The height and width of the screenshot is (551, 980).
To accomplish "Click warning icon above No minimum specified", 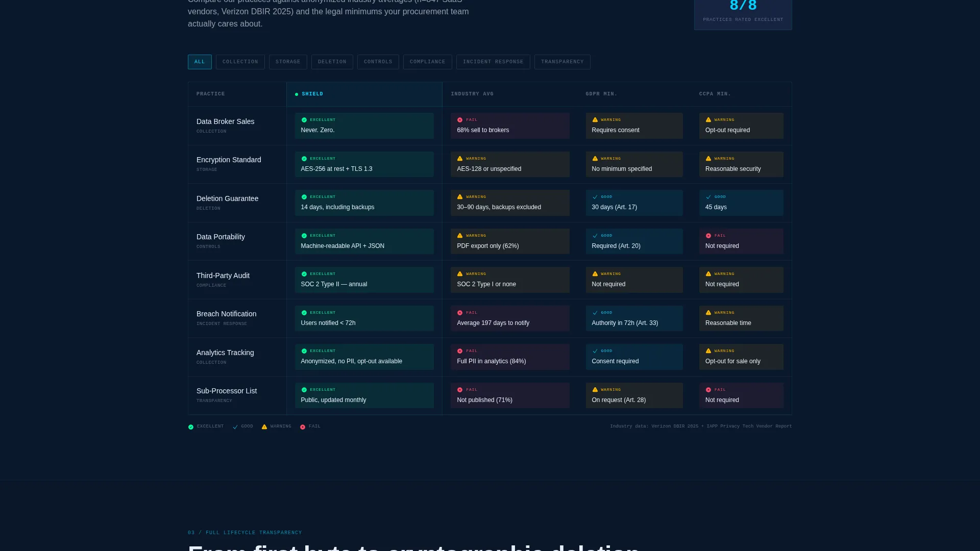I will coord(595,159).
